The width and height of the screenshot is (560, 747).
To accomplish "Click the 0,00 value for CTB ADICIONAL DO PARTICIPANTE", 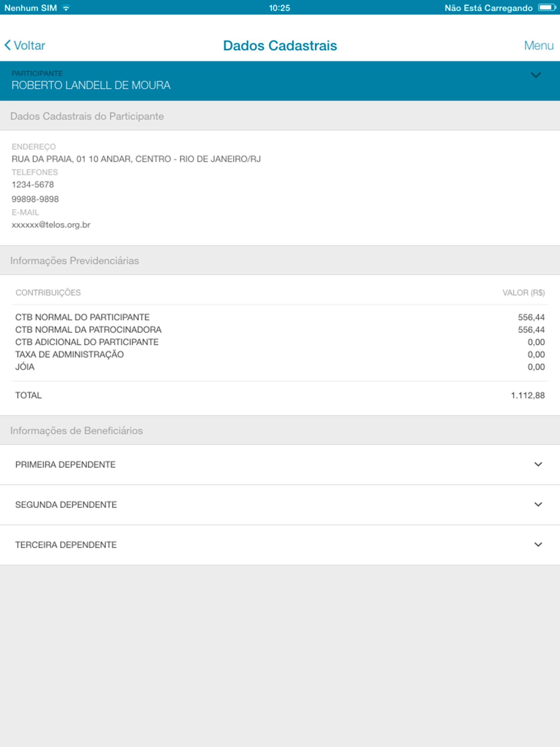I will [536, 342].
